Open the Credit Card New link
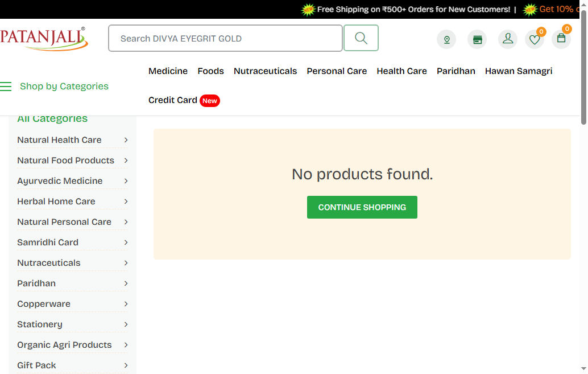Screen dimensions: 588x374 [x=184, y=100]
